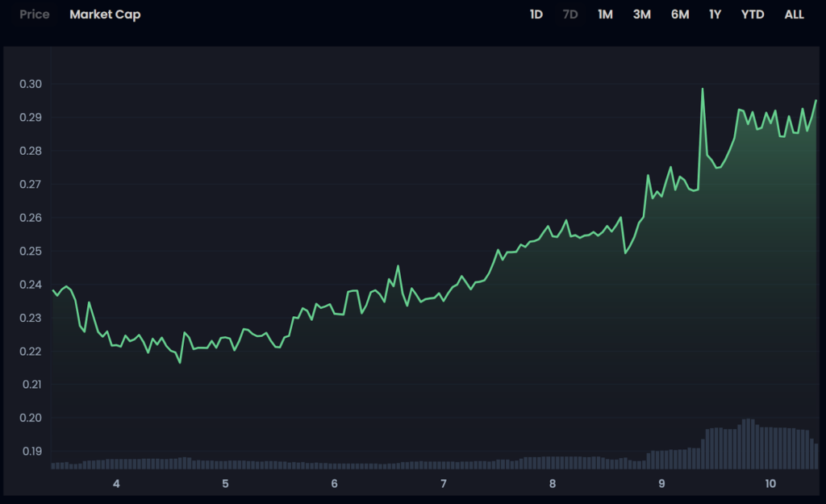Select the Market Cap tab

[105, 15]
